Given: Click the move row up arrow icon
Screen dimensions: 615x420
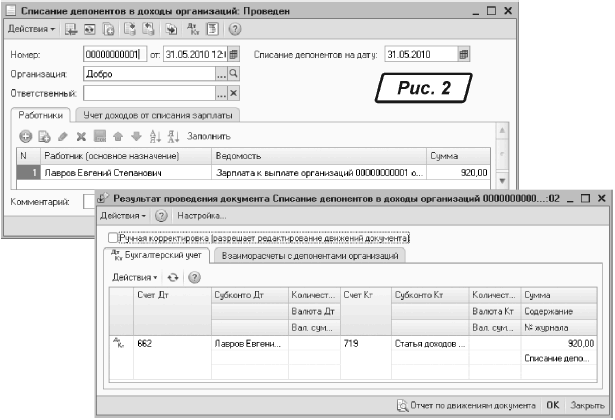Looking at the screenshot, I should tap(117, 135).
